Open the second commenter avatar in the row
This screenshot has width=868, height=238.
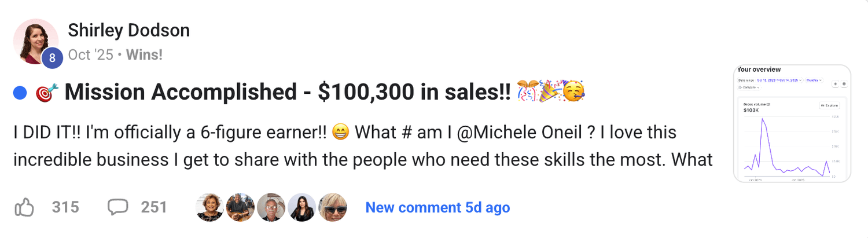pos(241,207)
